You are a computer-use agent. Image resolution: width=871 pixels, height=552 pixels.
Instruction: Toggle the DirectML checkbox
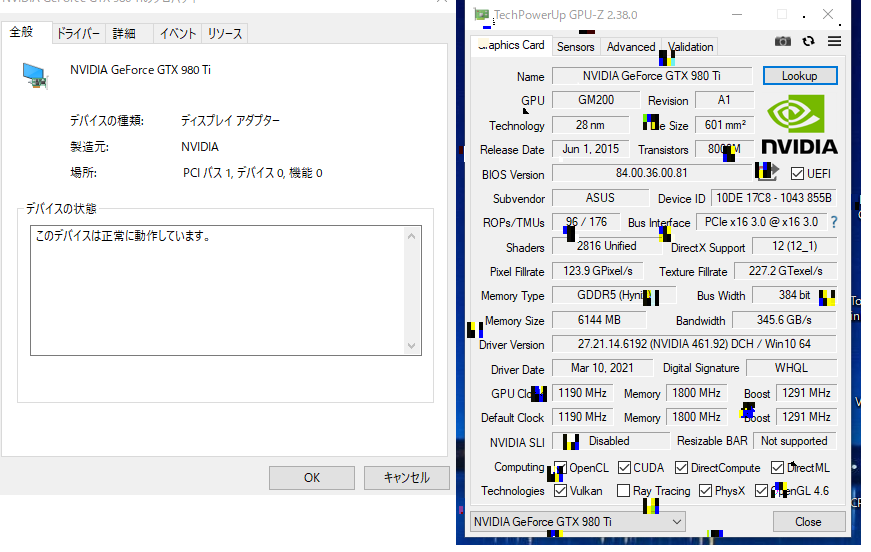pyautogui.click(x=778, y=468)
